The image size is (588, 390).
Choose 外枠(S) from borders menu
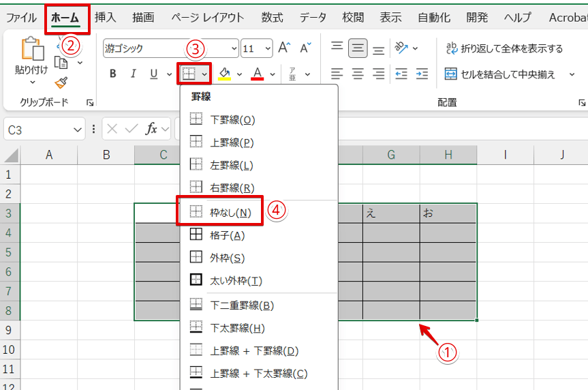[259, 258]
